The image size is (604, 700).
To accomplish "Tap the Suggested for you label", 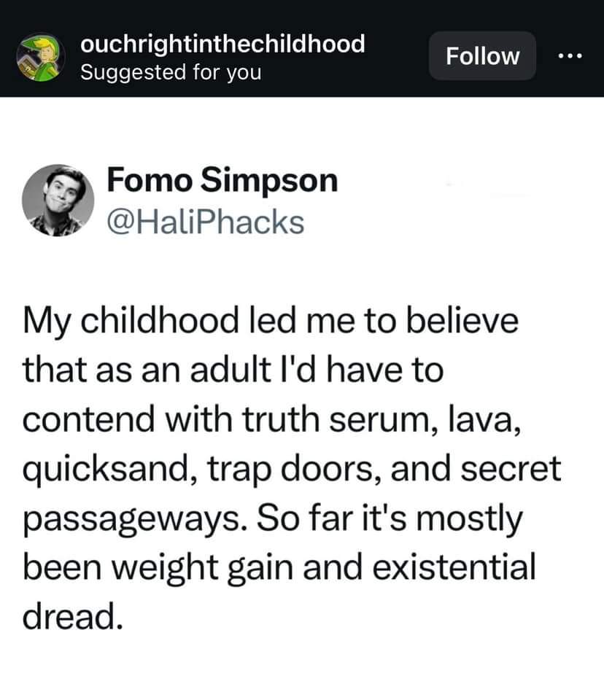I will [171, 72].
